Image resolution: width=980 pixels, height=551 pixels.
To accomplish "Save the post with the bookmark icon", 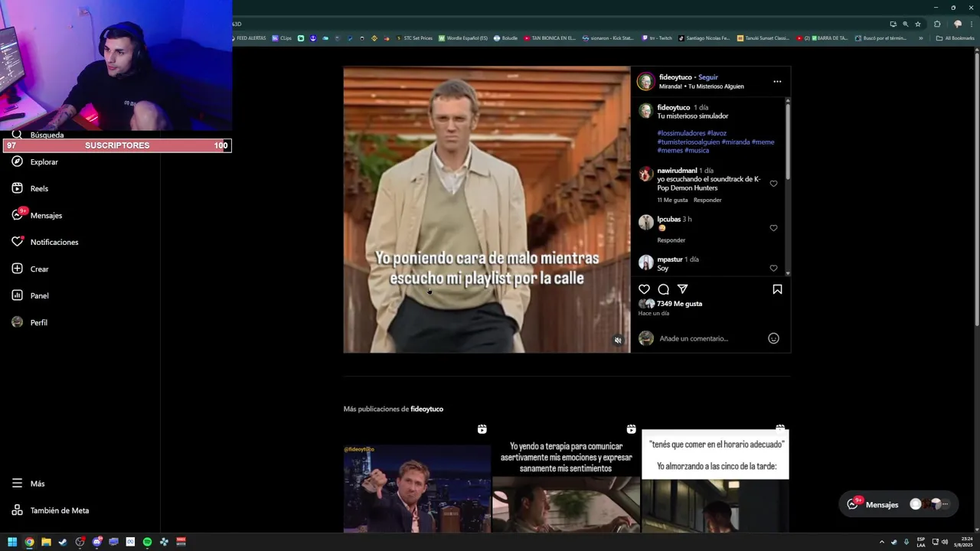I will [x=777, y=289].
